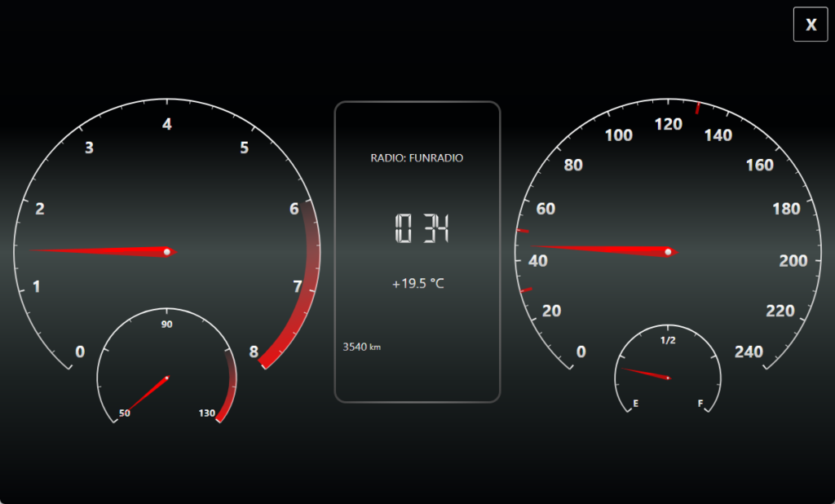Select the 3540 km odometer reading

(360, 346)
